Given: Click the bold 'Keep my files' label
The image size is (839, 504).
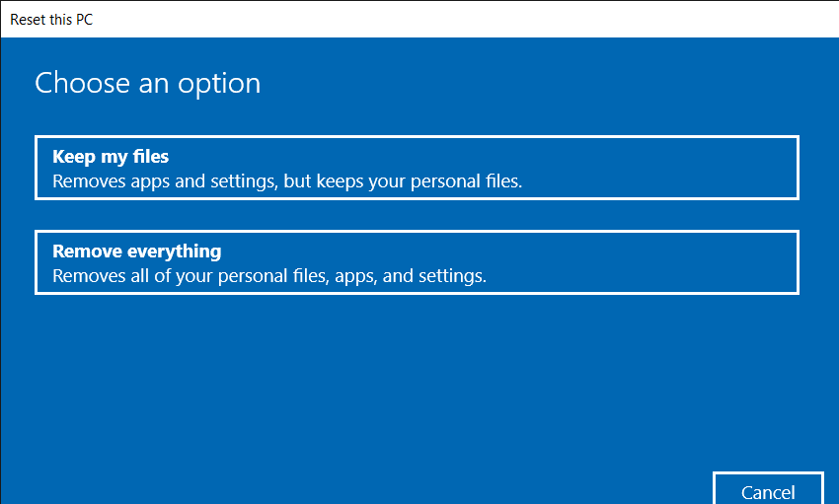Looking at the screenshot, I should [111, 157].
